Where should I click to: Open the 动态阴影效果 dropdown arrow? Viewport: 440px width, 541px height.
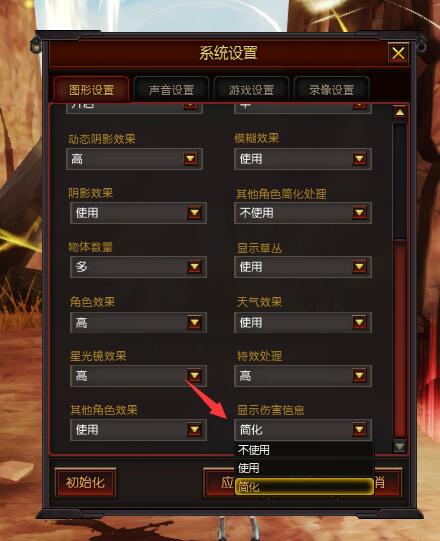tap(190, 159)
